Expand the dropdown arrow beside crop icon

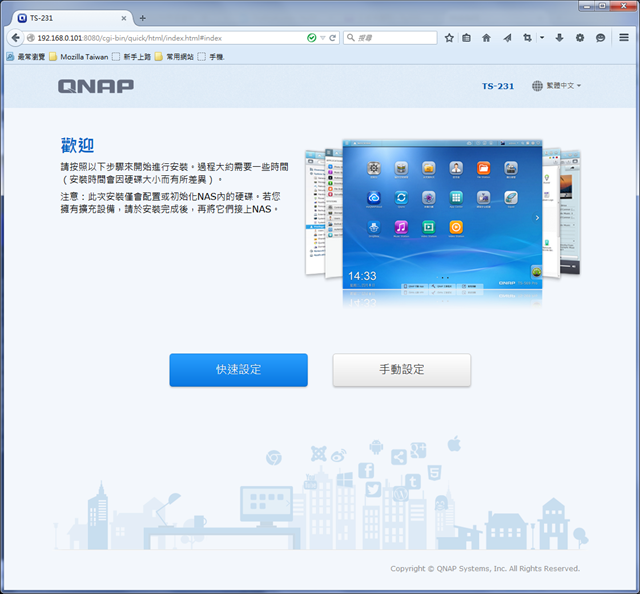542,38
